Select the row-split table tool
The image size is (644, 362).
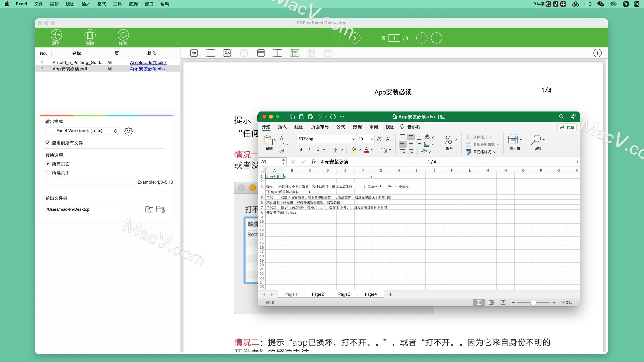261,53
